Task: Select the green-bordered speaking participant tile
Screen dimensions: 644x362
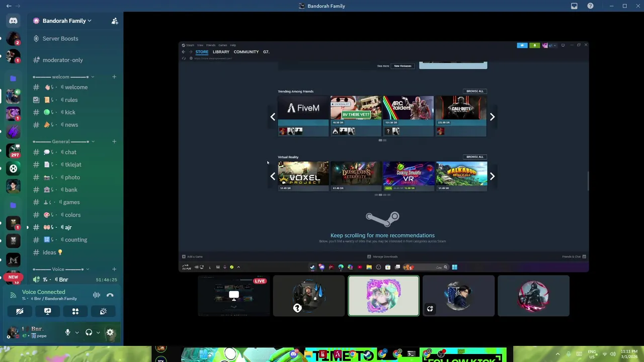Action: pos(383,296)
